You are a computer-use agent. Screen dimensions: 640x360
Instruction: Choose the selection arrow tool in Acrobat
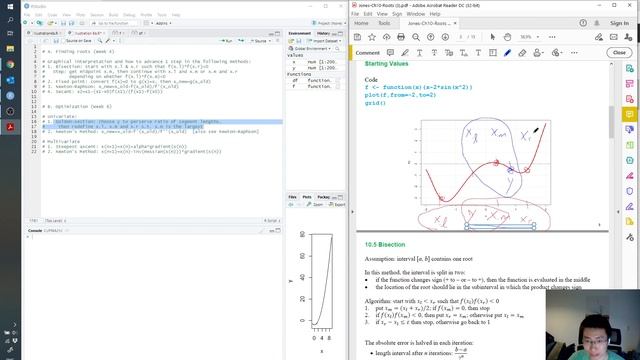(x=493, y=37)
